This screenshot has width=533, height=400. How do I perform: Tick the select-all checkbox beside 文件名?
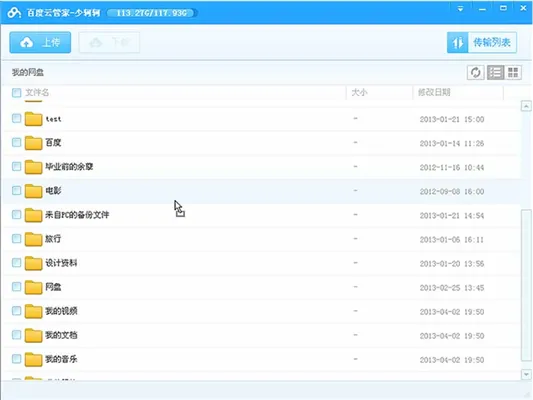16,92
